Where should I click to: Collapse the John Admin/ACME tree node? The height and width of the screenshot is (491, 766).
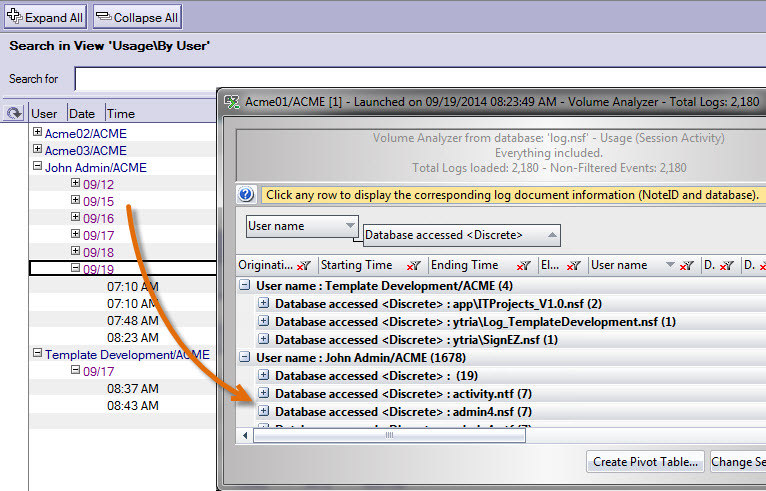click(x=38, y=167)
